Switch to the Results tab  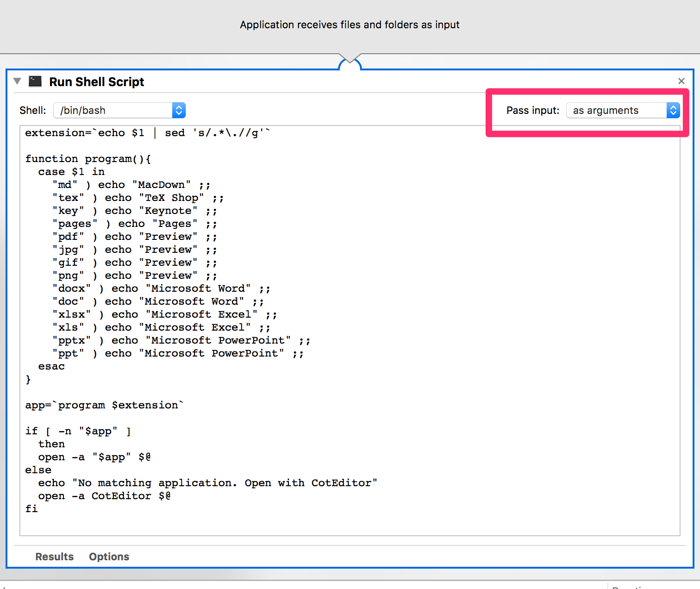pyautogui.click(x=55, y=557)
